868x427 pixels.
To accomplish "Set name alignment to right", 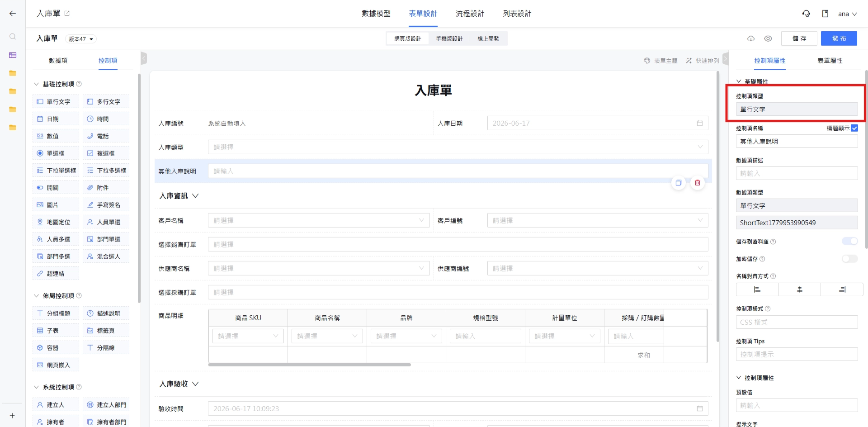I will [842, 289].
